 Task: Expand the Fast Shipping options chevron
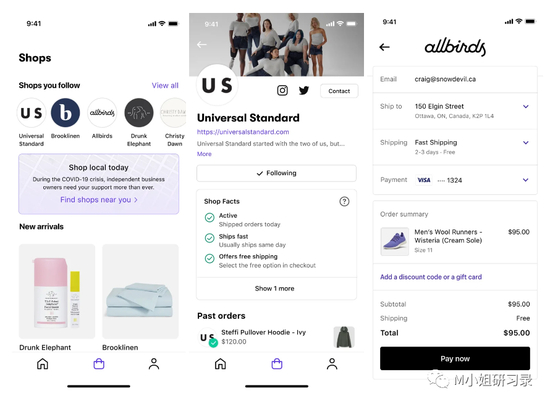(x=525, y=142)
